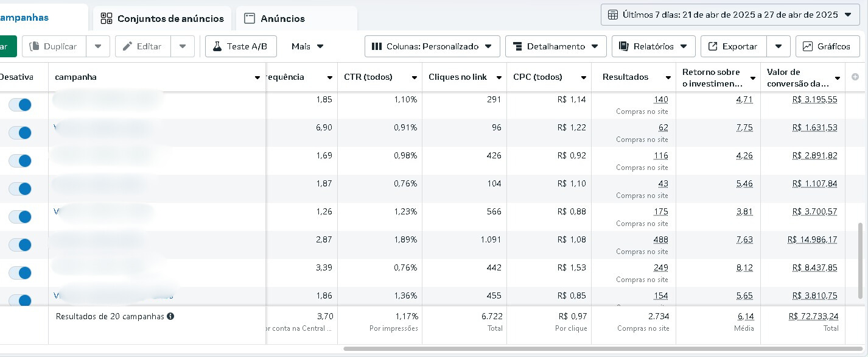Toggle off campaign with 140 results
The width and height of the screenshot is (868, 357).
(x=20, y=105)
